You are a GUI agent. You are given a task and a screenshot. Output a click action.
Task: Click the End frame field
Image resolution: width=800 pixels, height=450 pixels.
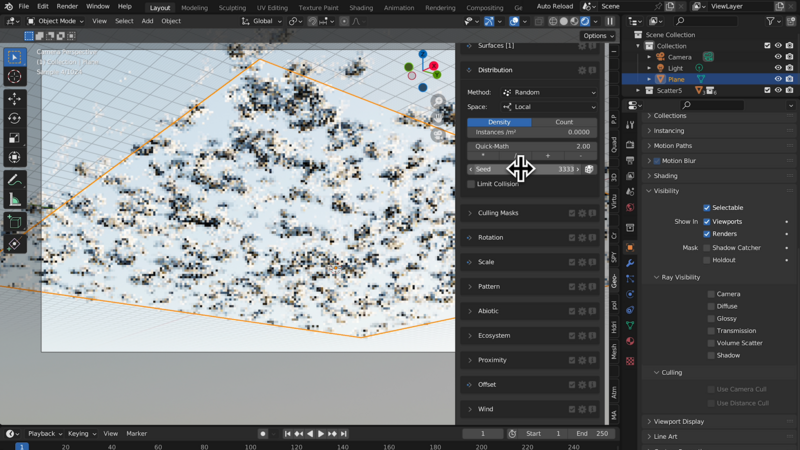pos(592,434)
